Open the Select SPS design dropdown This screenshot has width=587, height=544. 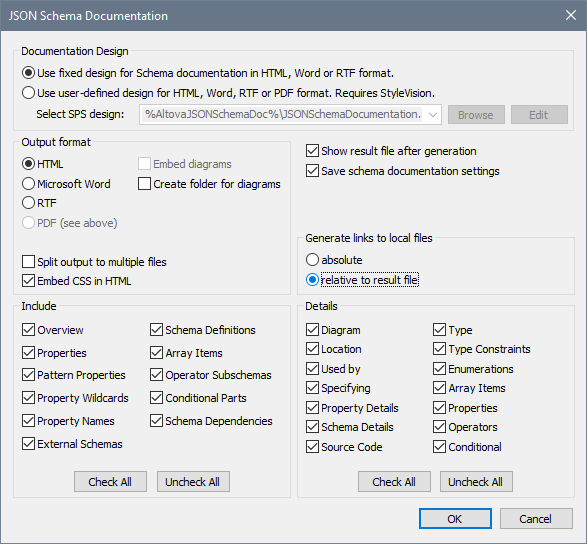433,115
